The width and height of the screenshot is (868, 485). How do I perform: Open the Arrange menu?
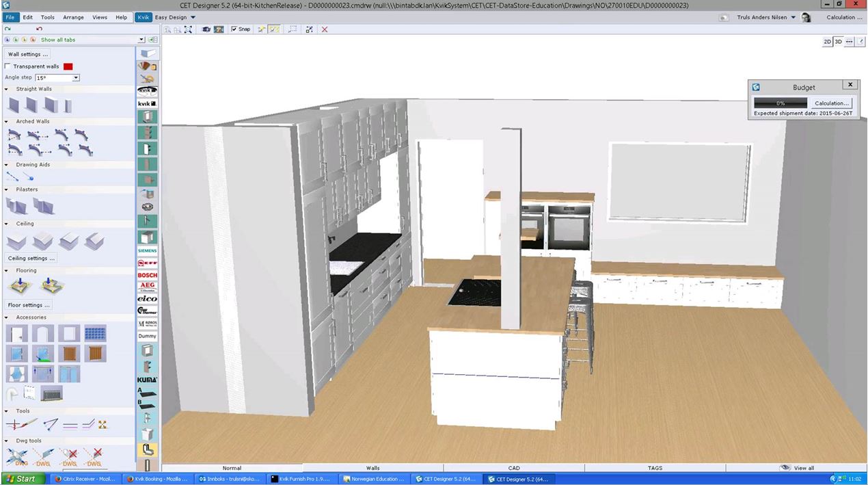(x=73, y=17)
